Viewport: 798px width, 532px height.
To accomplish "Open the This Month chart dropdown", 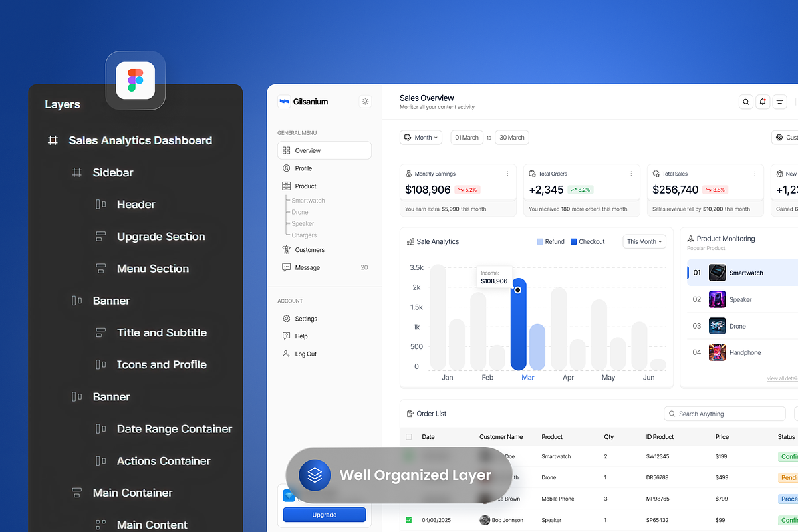I will click(x=644, y=242).
